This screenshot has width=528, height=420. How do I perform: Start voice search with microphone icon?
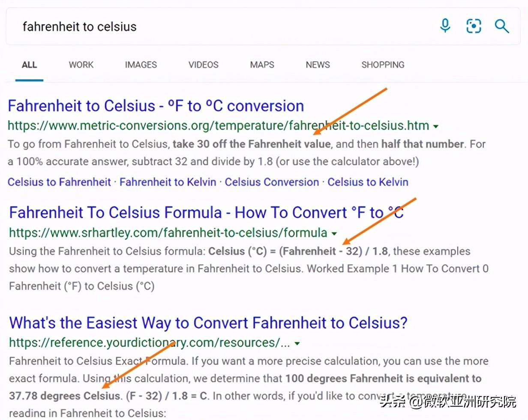click(x=445, y=26)
